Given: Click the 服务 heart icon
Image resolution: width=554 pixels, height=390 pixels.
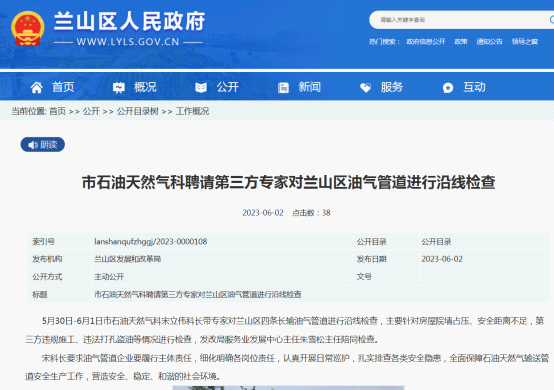Looking at the screenshot, I should 365,87.
